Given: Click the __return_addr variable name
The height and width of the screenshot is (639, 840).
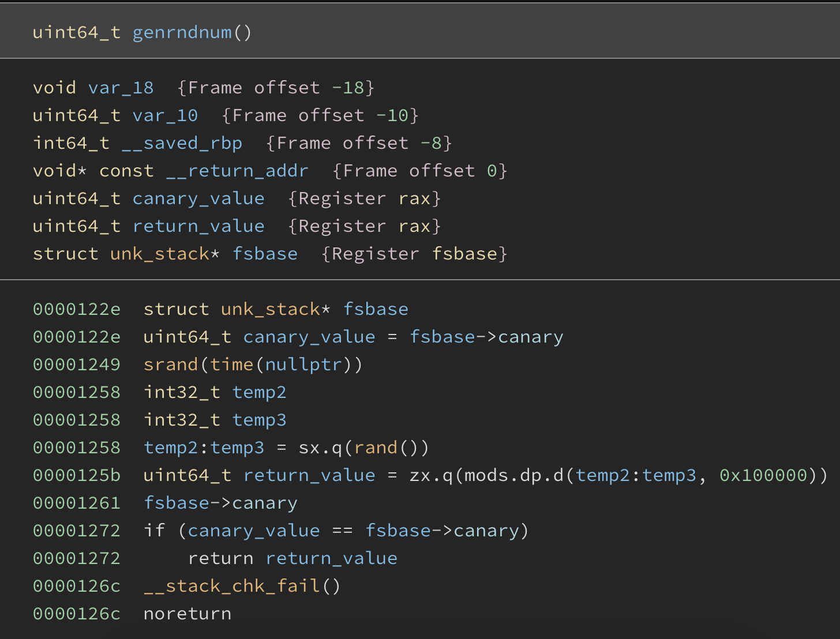Looking at the screenshot, I should tap(237, 171).
